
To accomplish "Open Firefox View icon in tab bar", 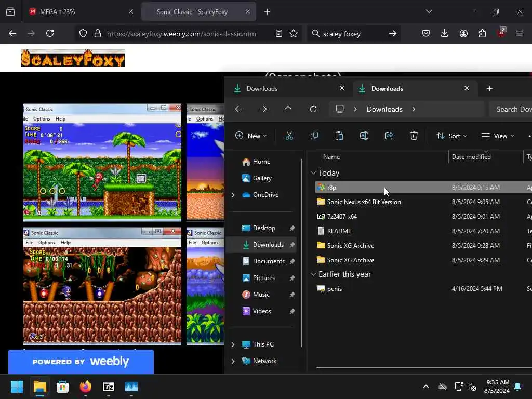I will click(10, 12).
